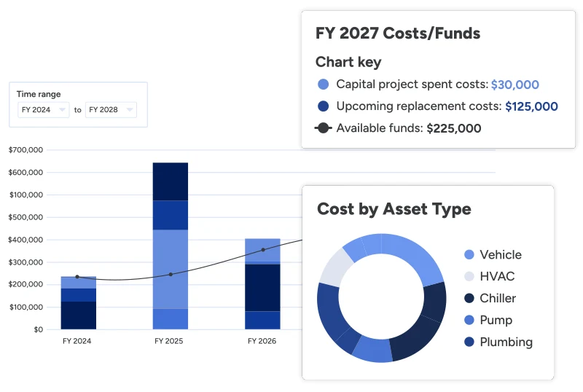Click the Cost by Asset Type heading
Screen dimensions: 583x392
point(394,209)
